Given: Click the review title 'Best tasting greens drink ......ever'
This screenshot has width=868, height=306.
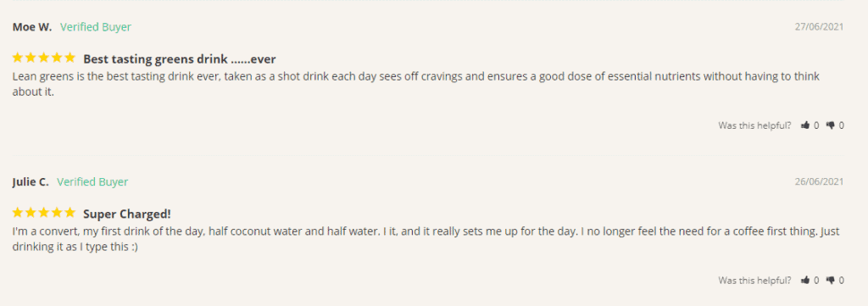Looking at the screenshot, I should click(180, 58).
